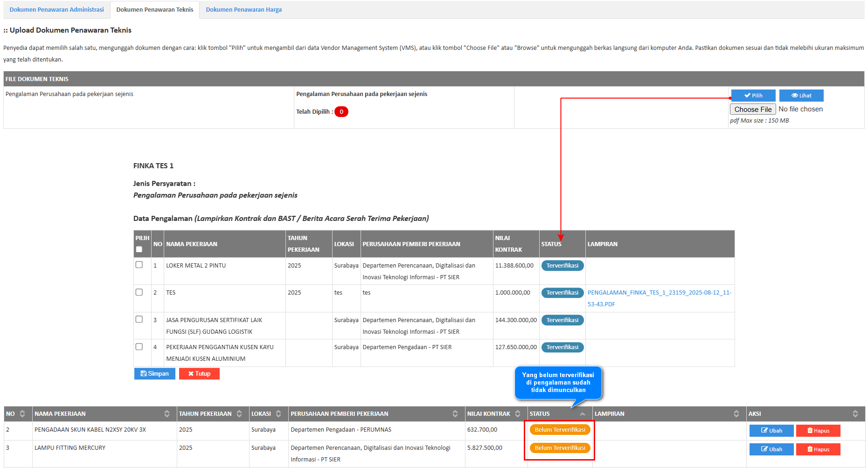Edit the PENGADAAN SKUN KABEL row via Ubah

pyautogui.click(x=771, y=431)
